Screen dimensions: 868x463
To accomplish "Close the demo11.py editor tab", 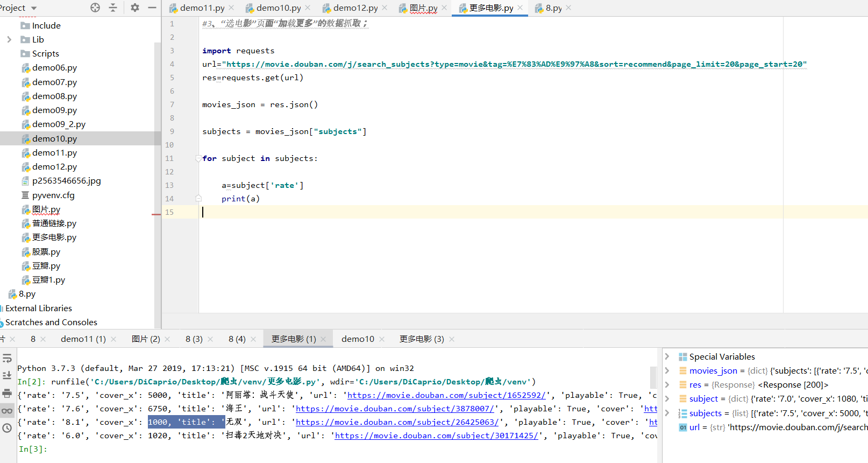I will pyautogui.click(x=232, y=8).
